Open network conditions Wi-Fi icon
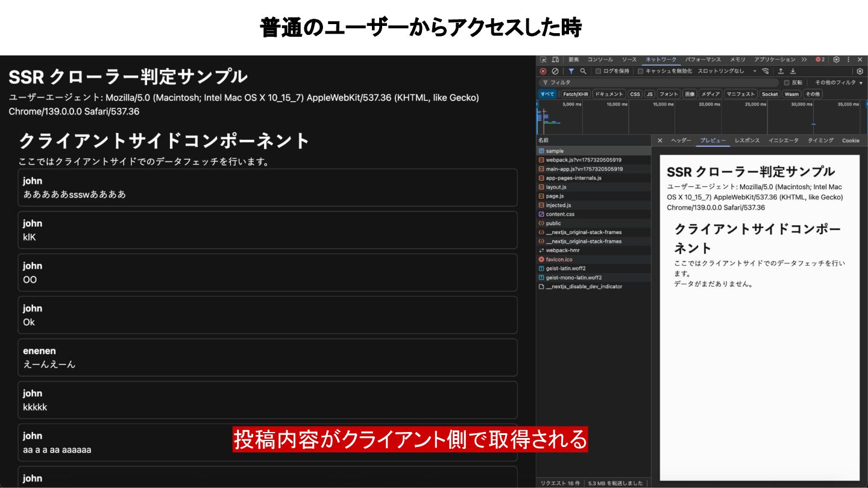The image size is (868, 488). point(766,71)
